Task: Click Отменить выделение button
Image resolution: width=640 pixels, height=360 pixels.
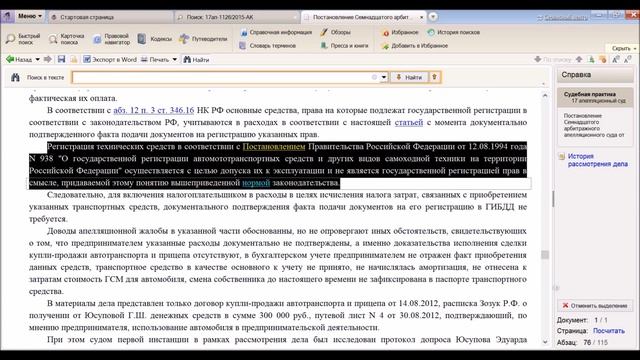Action: point(595,306)
